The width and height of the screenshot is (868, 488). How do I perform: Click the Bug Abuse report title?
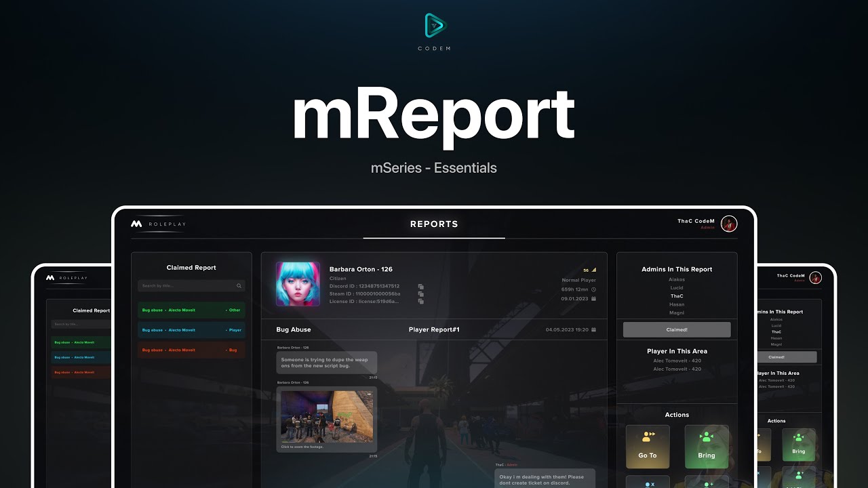click(294, 329)
